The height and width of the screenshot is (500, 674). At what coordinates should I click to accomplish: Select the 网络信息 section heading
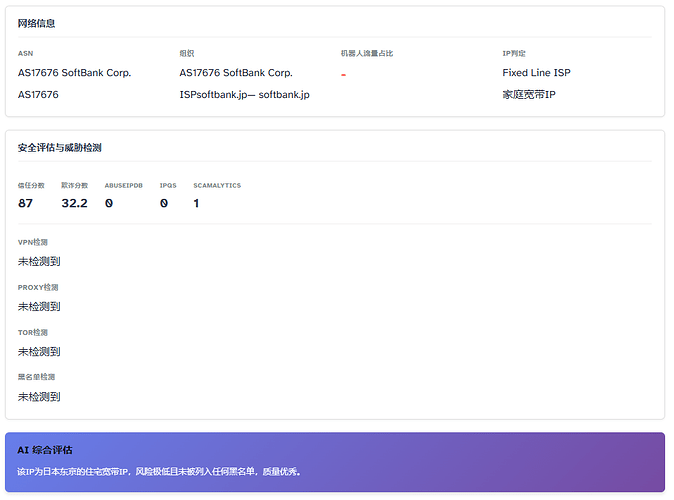[36, 24]
